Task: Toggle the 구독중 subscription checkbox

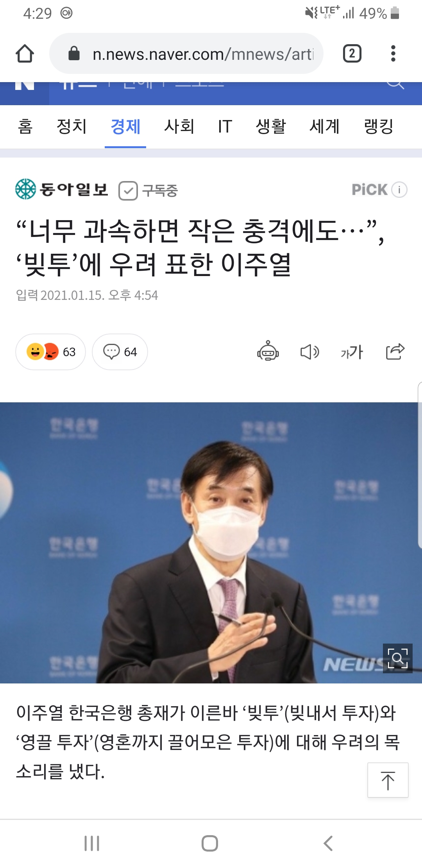Action: [128, 191]
